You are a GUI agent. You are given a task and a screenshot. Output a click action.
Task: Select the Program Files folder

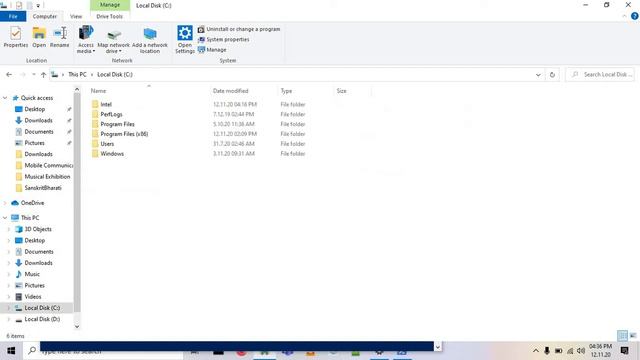tap(117, 124)
